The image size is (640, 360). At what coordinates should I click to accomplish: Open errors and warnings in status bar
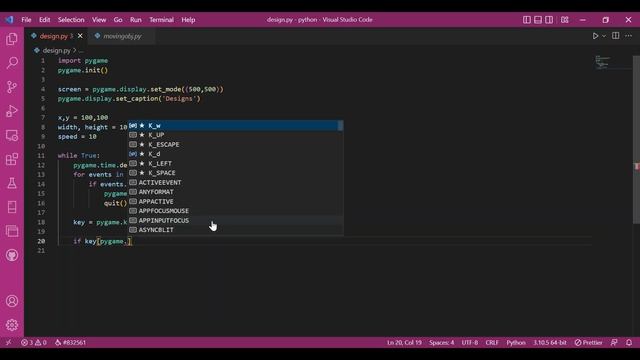[x=34, y=342]
